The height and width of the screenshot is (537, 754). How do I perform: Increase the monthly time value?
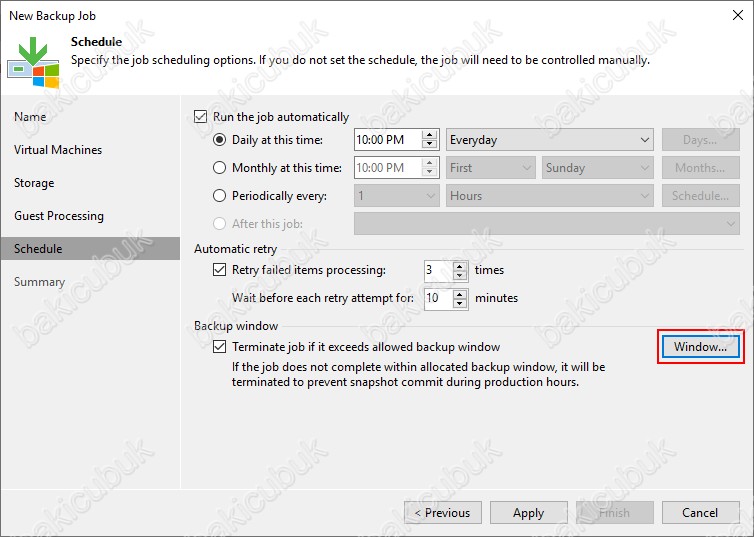tap(429, 162)
